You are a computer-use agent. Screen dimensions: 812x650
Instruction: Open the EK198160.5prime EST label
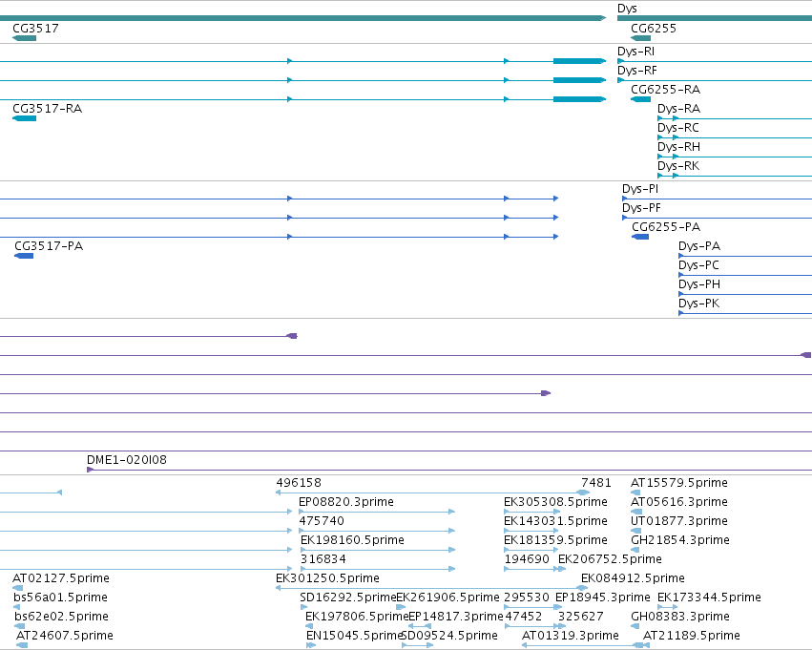352,540
